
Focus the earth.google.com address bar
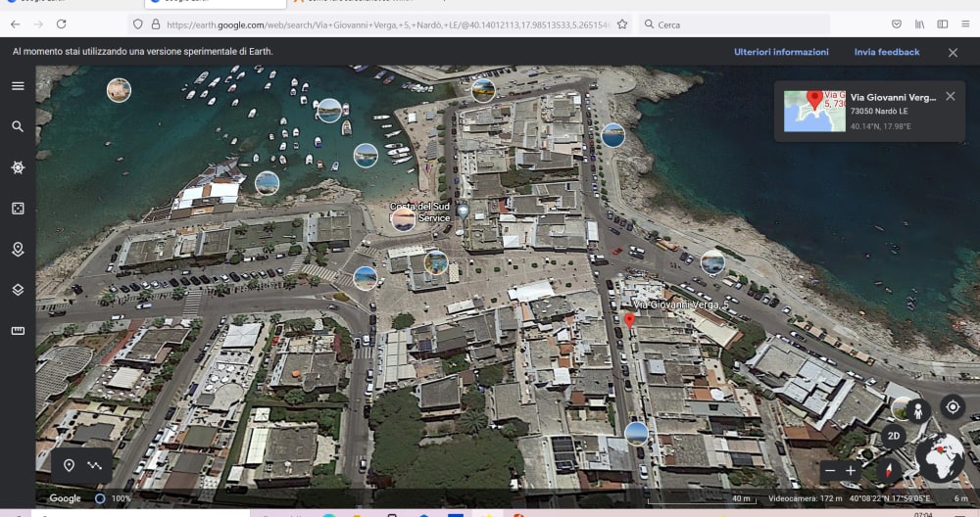387,24
